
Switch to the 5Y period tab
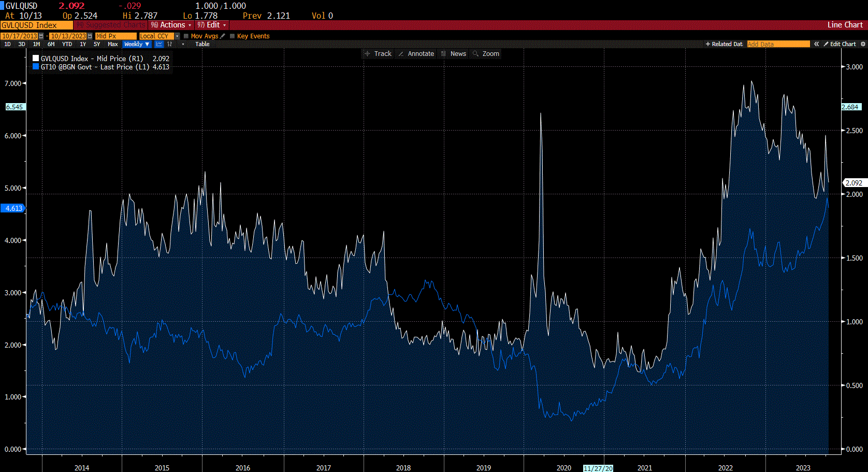point(96,44)
